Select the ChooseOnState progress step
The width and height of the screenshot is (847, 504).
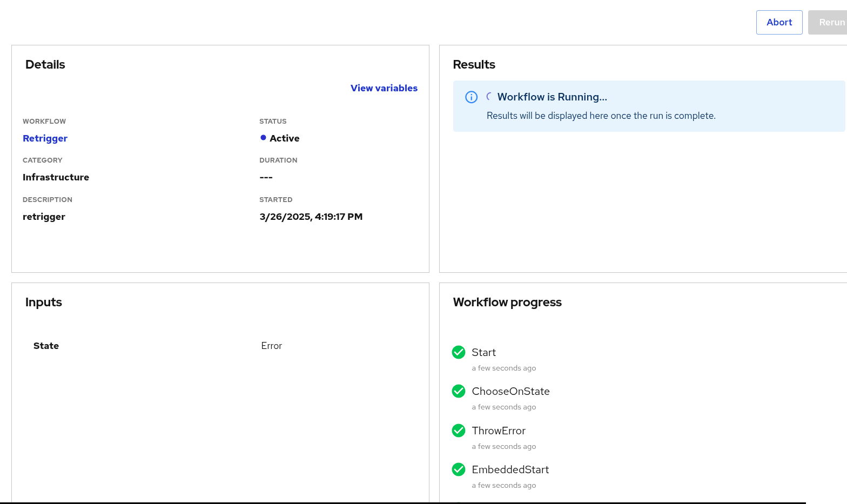[x=510, y=391]
